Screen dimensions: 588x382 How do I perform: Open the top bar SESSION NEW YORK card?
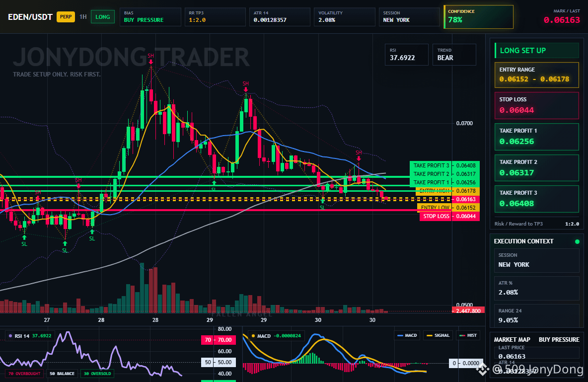[409, 17]
